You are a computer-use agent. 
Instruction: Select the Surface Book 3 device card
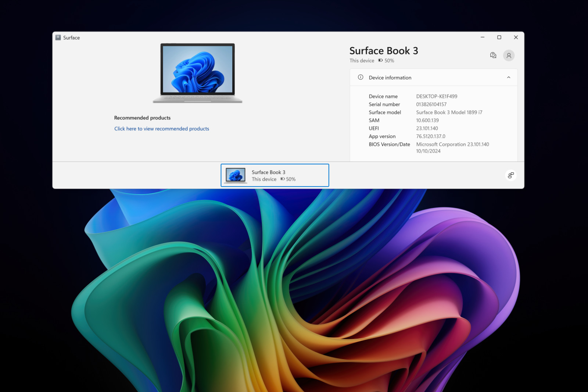275,175
